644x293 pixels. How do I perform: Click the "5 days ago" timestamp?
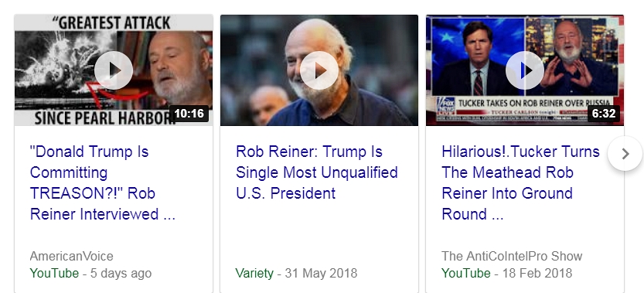click(121, 273)
